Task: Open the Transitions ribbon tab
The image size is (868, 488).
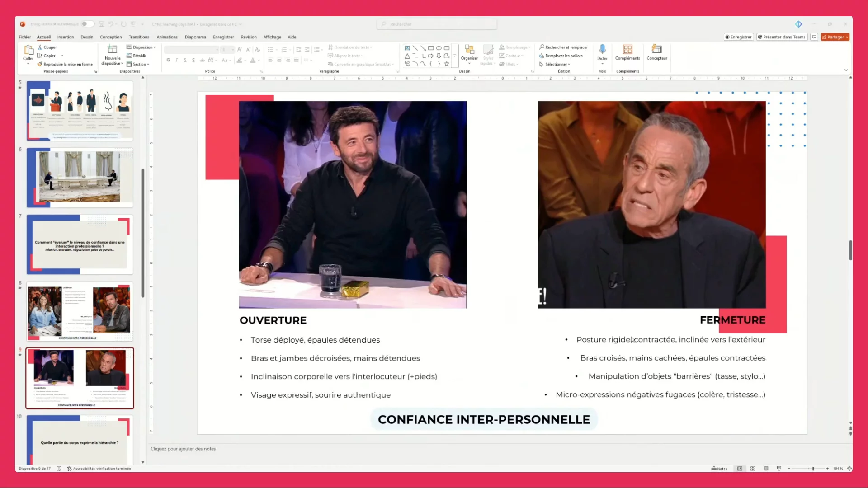Action: (x=139, y=37)
